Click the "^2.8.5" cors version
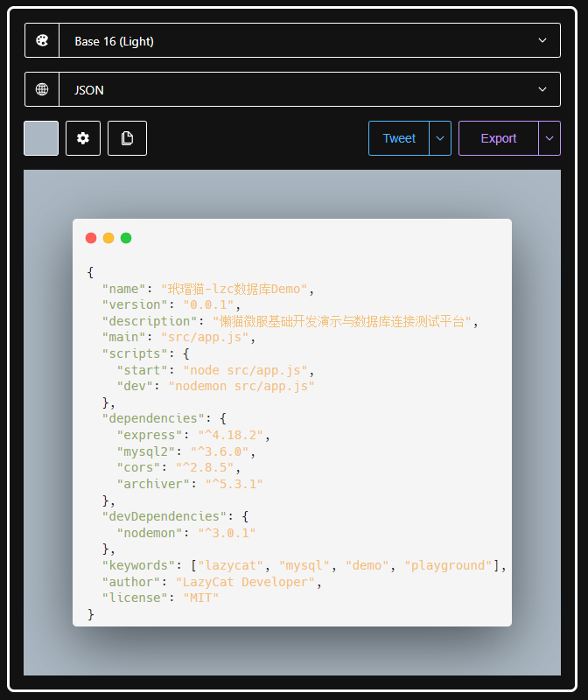The image size is (588, 700). [205, 468]
